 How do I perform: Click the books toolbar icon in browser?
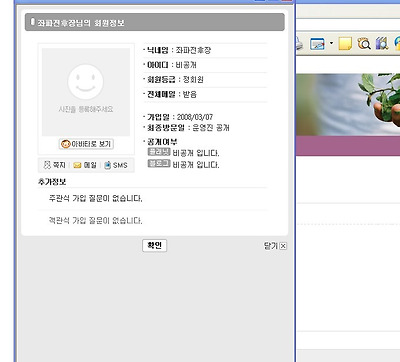tap(382, 43)
